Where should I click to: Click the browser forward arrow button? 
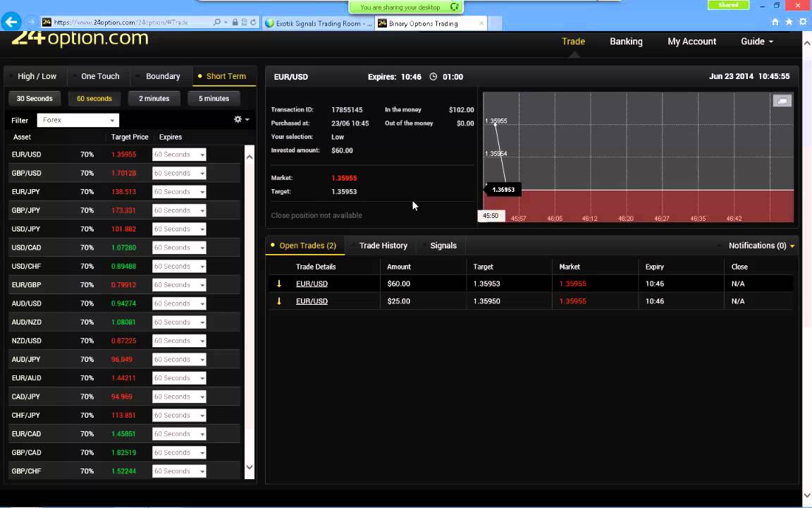(x=30, y=23)
